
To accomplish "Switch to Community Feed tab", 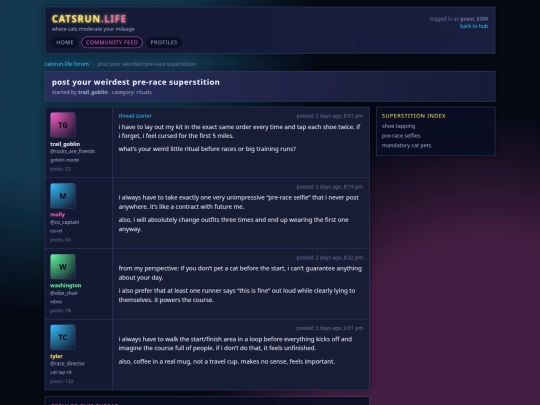I will click(x=112, y=42).
